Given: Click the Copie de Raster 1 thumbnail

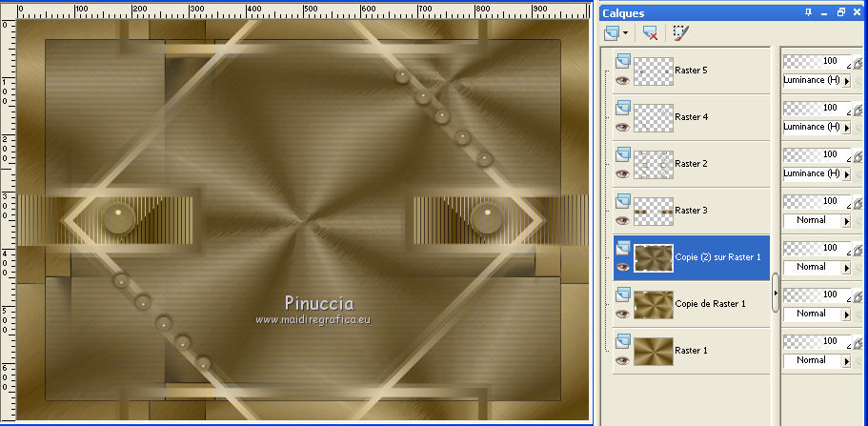Looking at the screenshot, I should click(x=654, y=305).
